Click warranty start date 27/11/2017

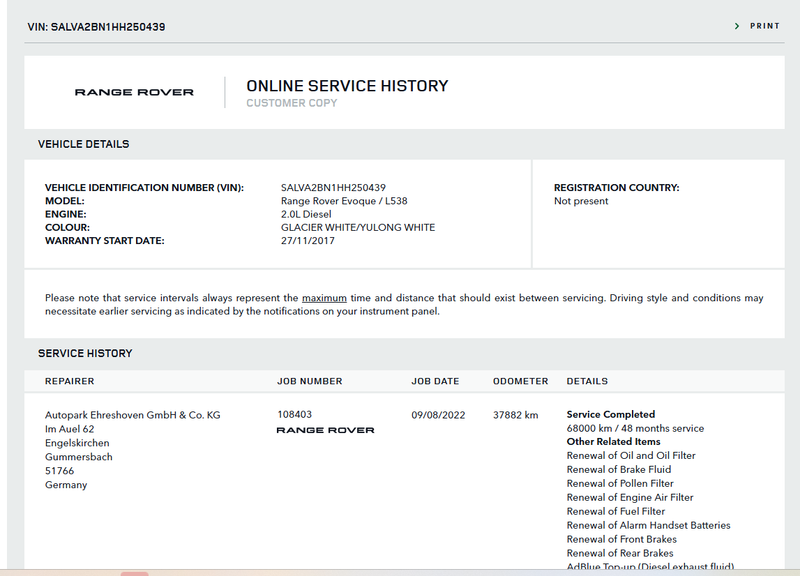pos(308,241)
